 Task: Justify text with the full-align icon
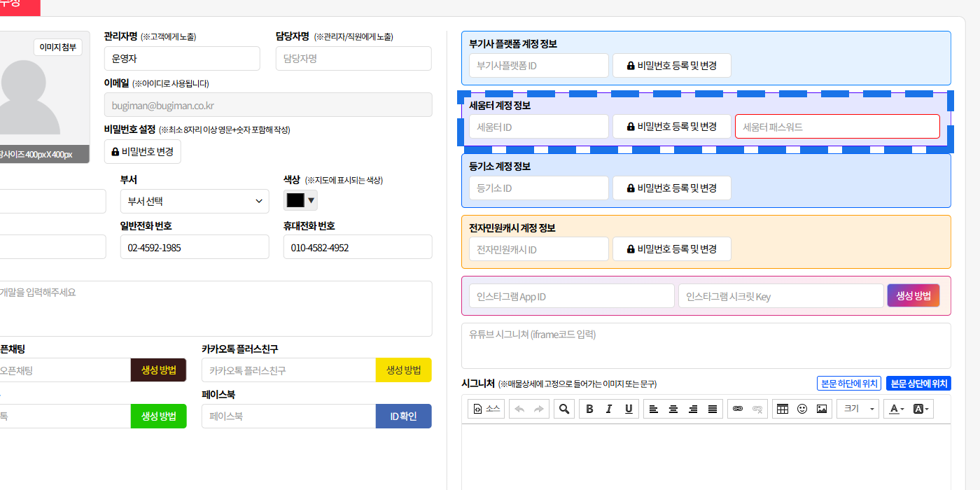(x=713, y=409)
